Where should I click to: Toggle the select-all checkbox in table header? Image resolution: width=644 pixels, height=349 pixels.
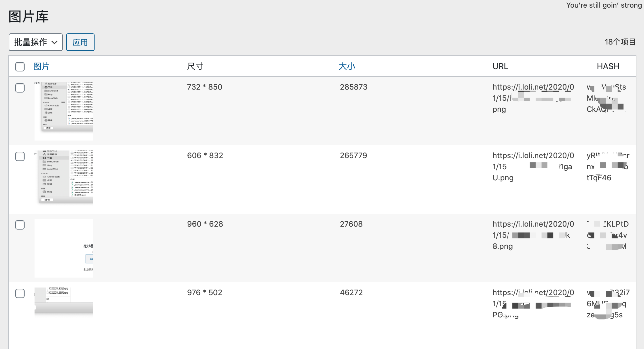[20, 66]
